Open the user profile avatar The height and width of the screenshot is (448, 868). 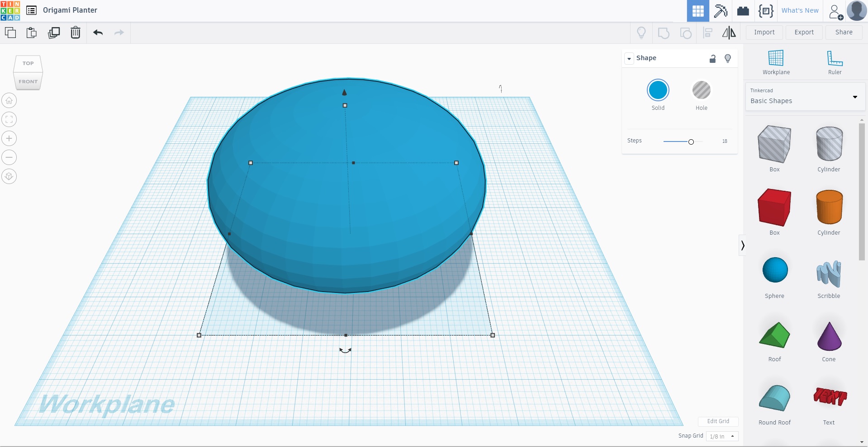tap(857, 11)
